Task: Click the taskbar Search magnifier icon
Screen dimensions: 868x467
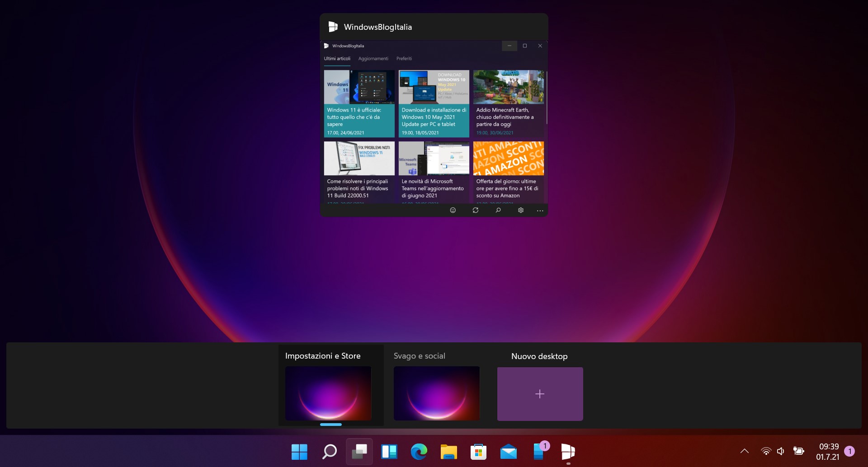Action: (329, 452)
